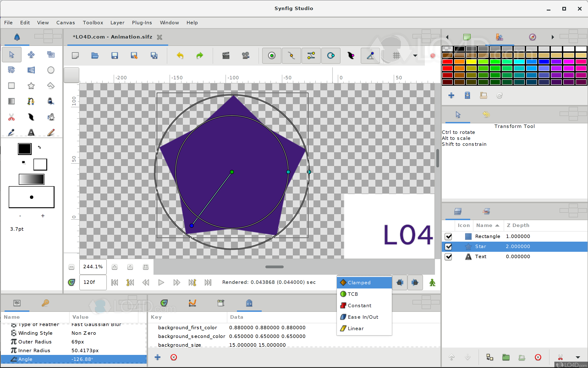Open the Layer menu

coord(117,22)
